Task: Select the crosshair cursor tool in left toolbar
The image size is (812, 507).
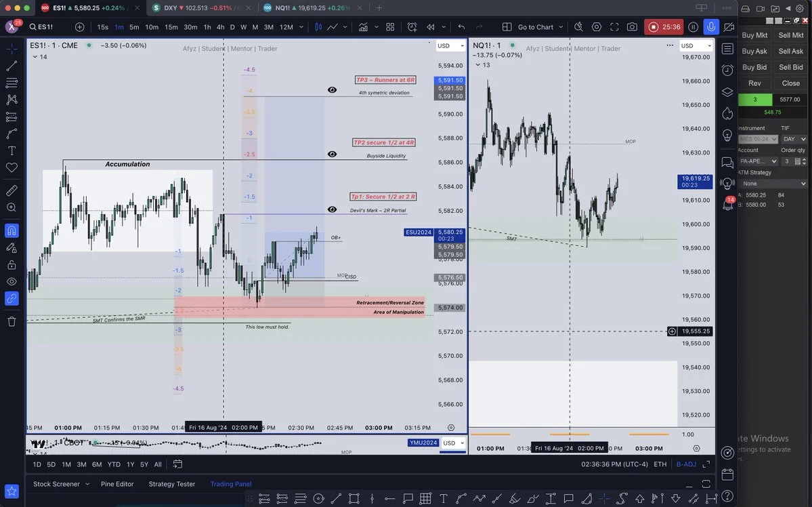Action: (x=12, y=49)
